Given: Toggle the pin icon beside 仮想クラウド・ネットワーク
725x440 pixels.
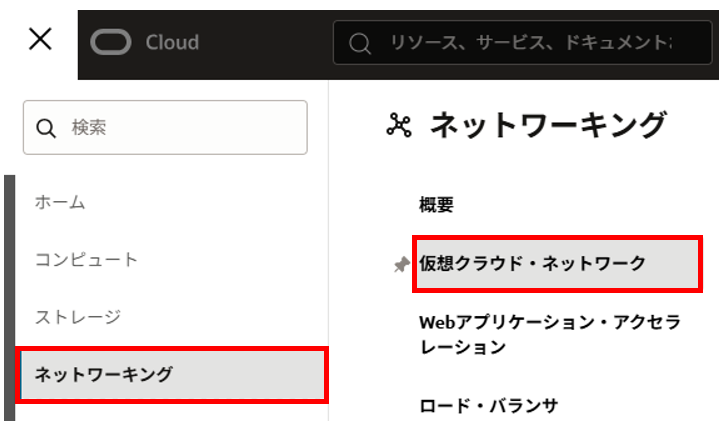Looking at the screenshot, I should pos(401,264).
